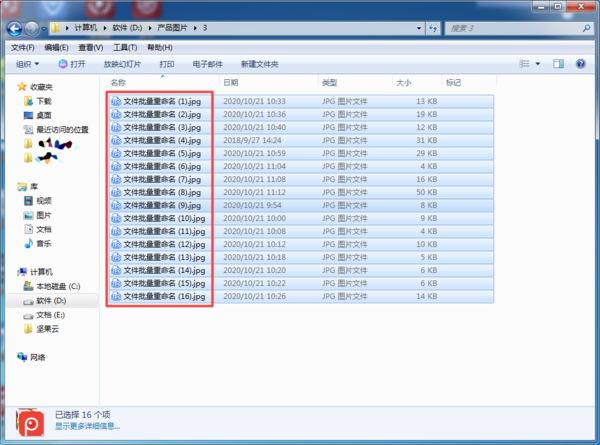Change view with the view mode icon
The image size is (600, 445).
coord(524,64)
